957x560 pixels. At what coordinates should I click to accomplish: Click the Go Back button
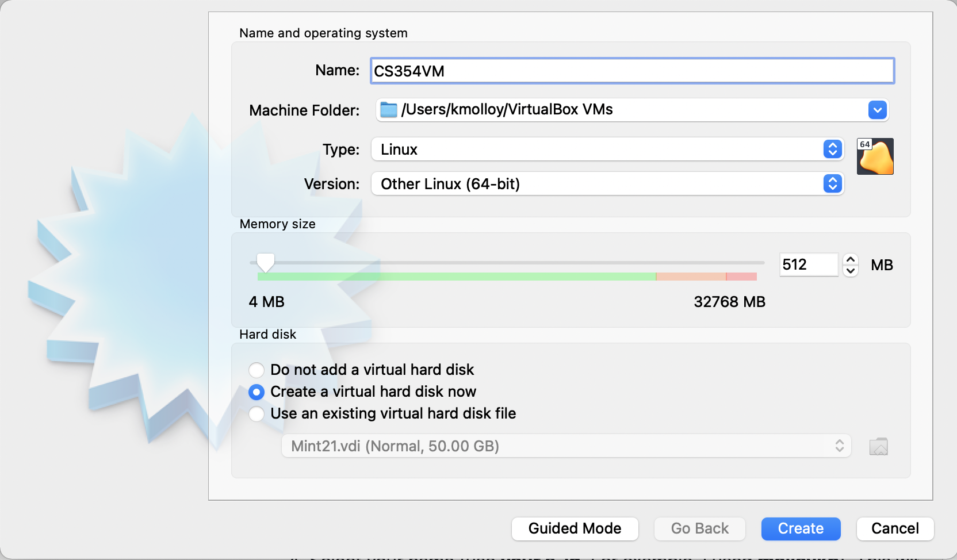click(x=699, y=528)
